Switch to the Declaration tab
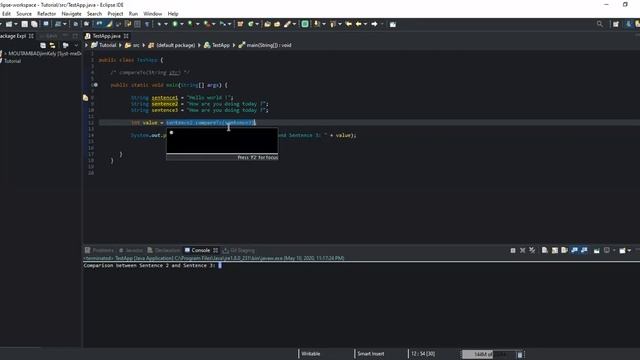This screenshot has height=360, width=640. (164, 250)
